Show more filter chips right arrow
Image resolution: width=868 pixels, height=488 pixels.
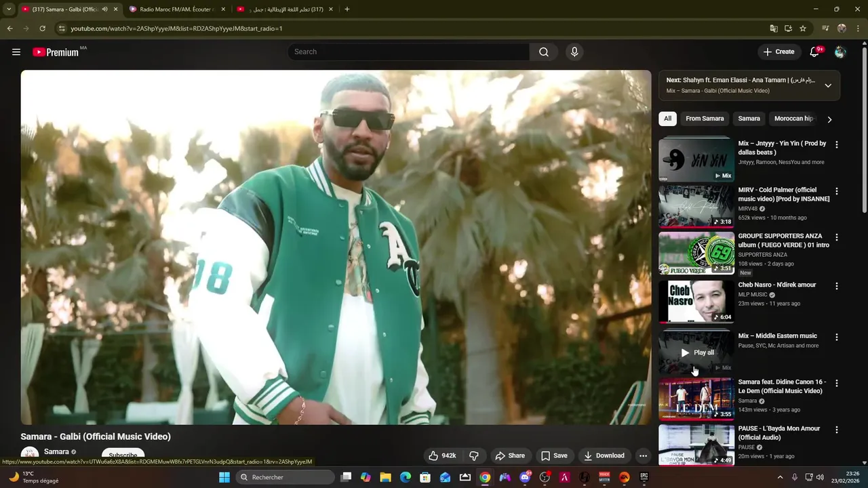(x=829, y=119)
